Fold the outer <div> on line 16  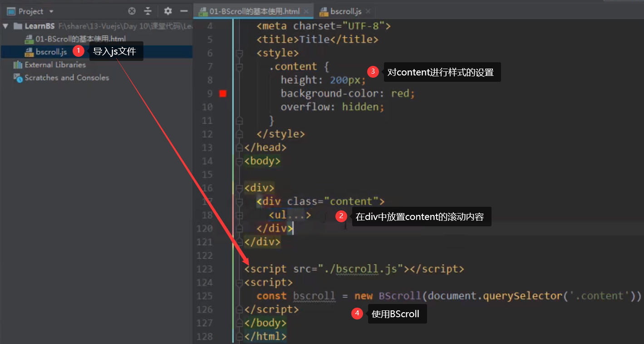(240, 188)
